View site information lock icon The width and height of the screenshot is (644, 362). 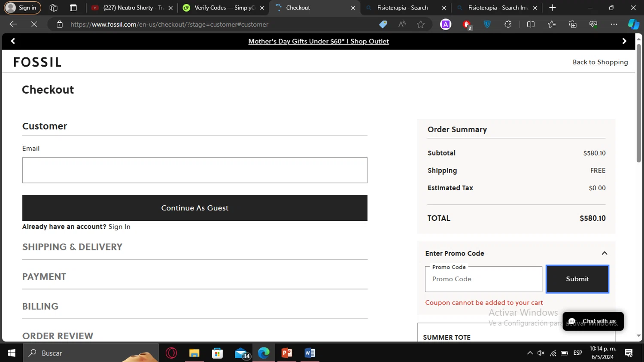coord(60,24)
